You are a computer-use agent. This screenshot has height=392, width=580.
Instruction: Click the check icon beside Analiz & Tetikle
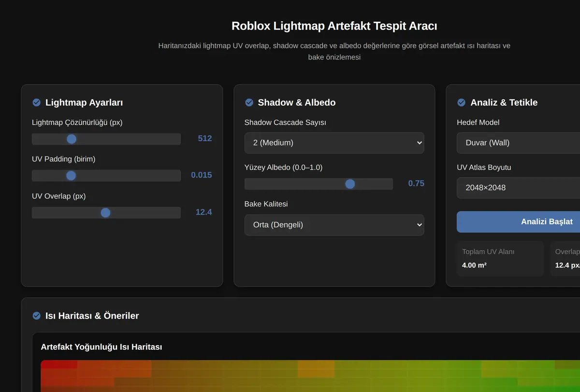[462, 102]
